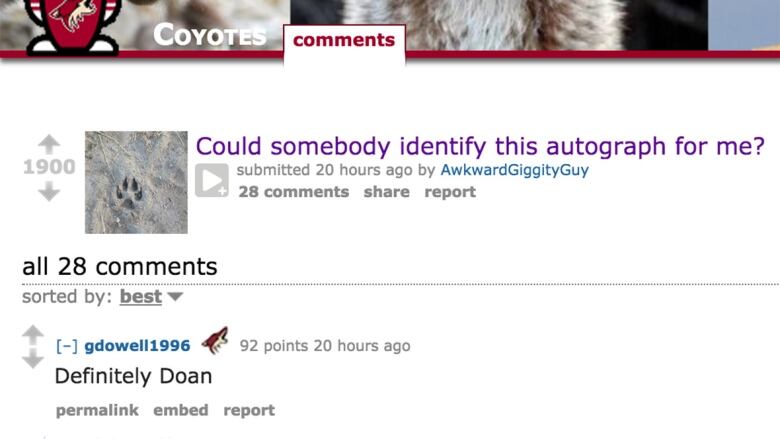Screen dimensions: 780x439
Task: Open the sorted by best dropdown
Action: tap(141, 297)
